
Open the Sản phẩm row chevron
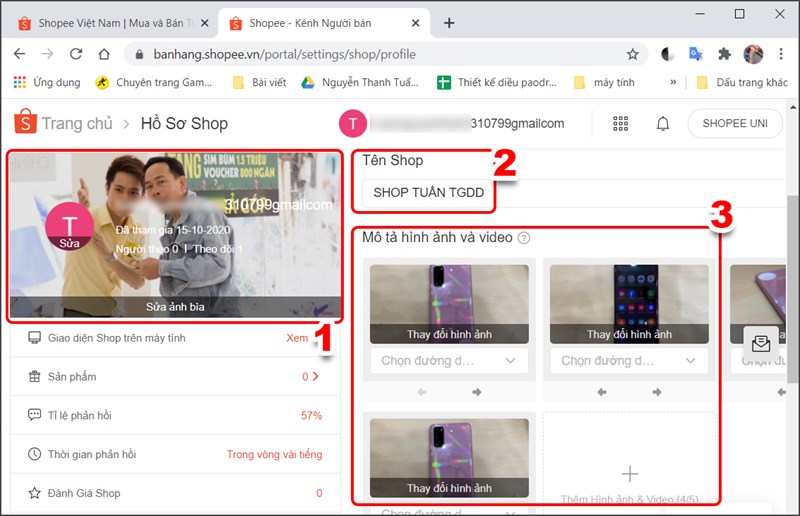click(315, 376)
